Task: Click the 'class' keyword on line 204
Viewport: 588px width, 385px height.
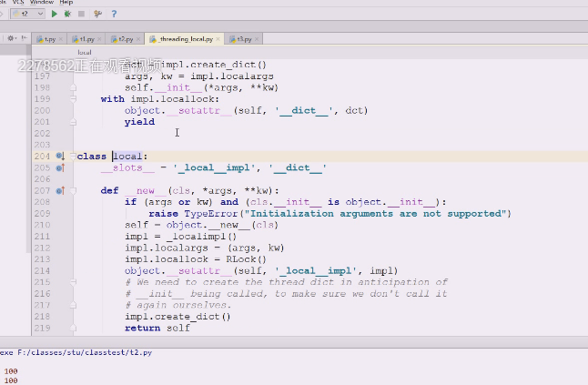Action: pos(92,156)
